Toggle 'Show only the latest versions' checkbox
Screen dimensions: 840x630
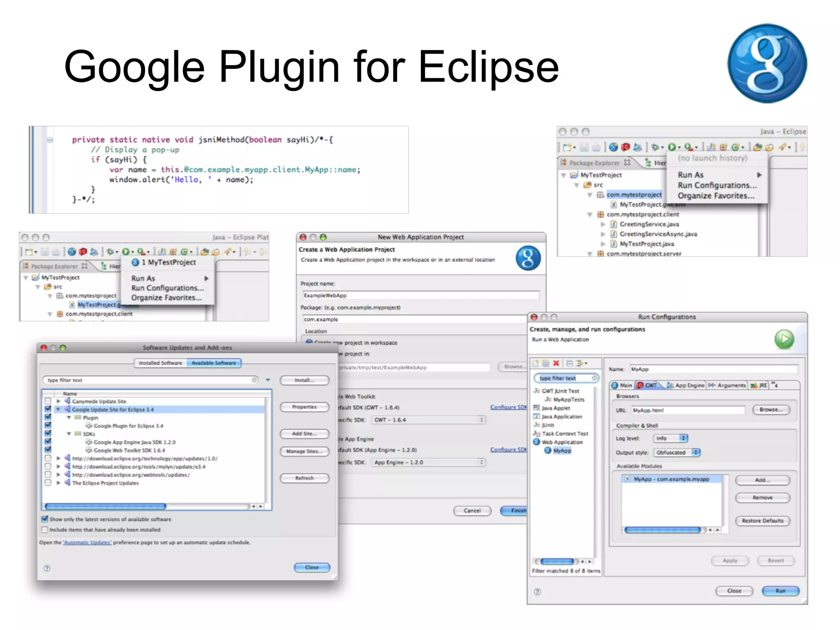45,519
